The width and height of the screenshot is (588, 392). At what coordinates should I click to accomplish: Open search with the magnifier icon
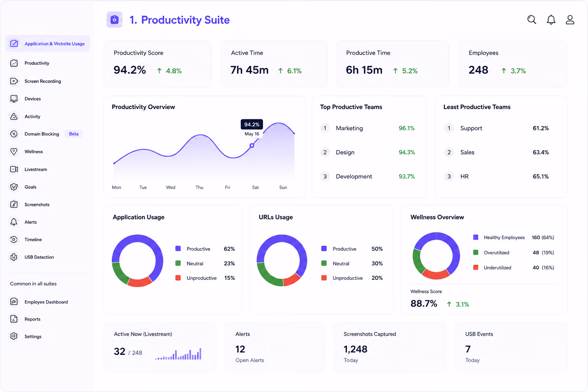532,20
